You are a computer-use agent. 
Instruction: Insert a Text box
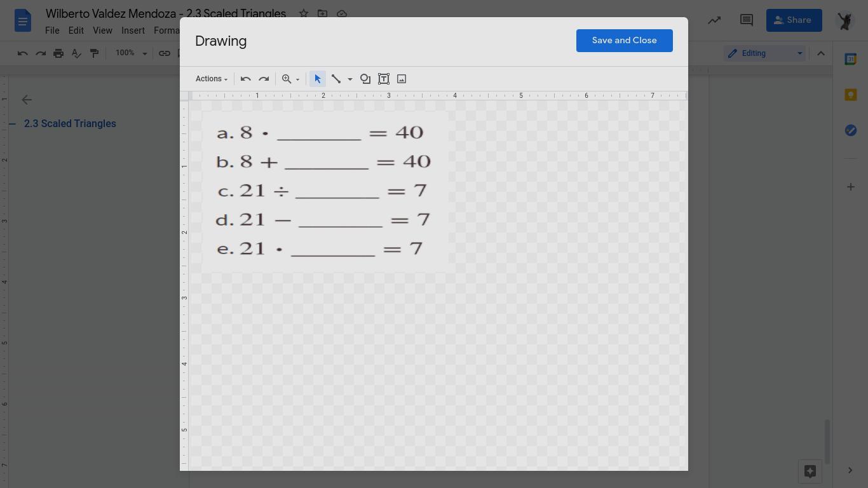[x=384, y=79]
